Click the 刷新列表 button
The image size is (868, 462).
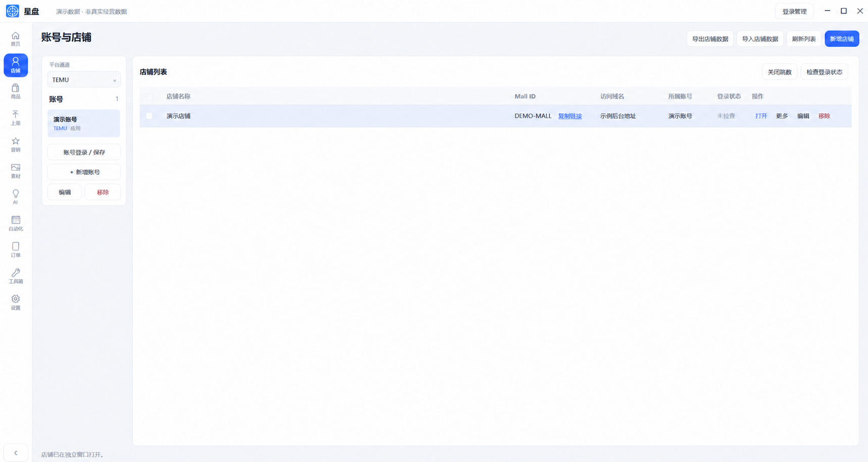coord(804,39)
